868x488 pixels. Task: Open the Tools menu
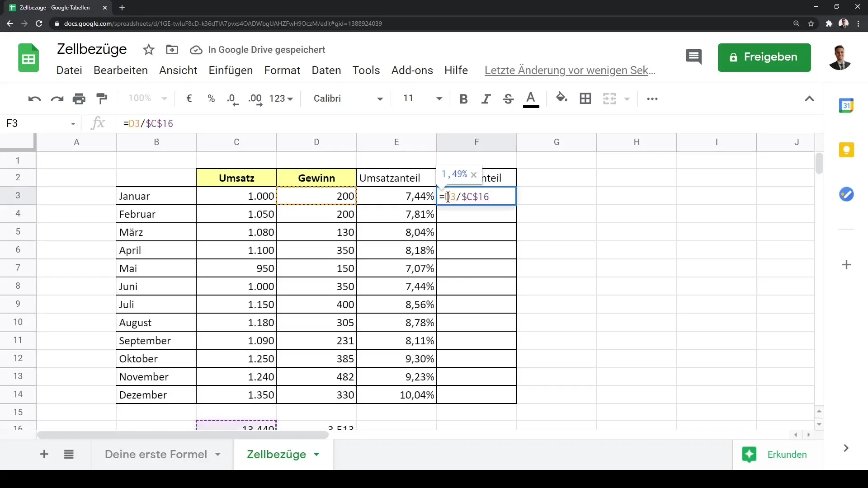[x=366, y=70]
